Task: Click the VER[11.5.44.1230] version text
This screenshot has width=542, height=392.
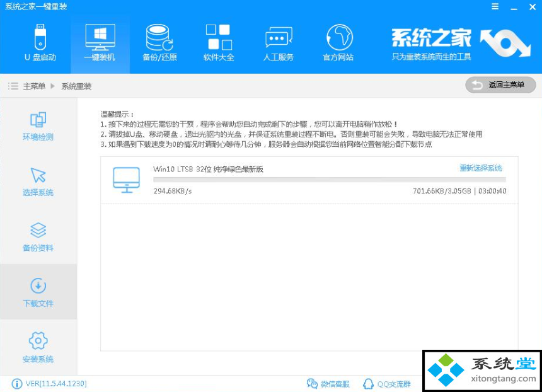Action: [56, 384]
